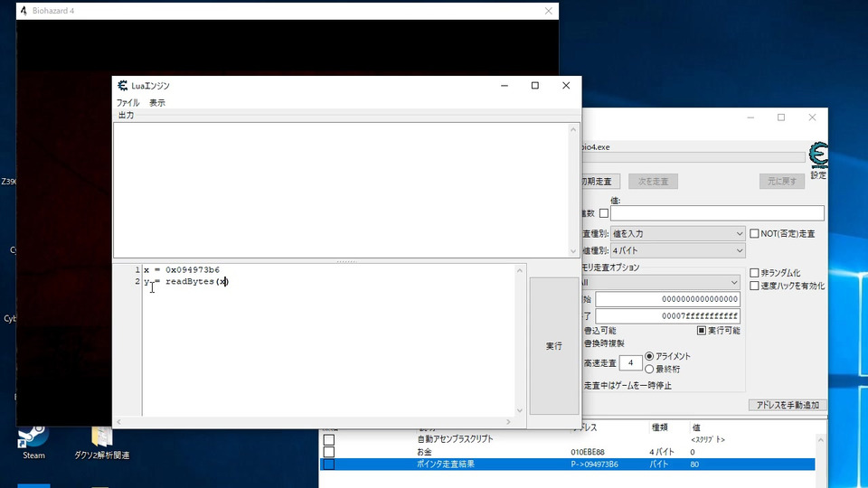Click the Cheat Engine icon in Lua window title
Image resolution: width=868 pixels, height=488 pixels.
pos(122,86)
